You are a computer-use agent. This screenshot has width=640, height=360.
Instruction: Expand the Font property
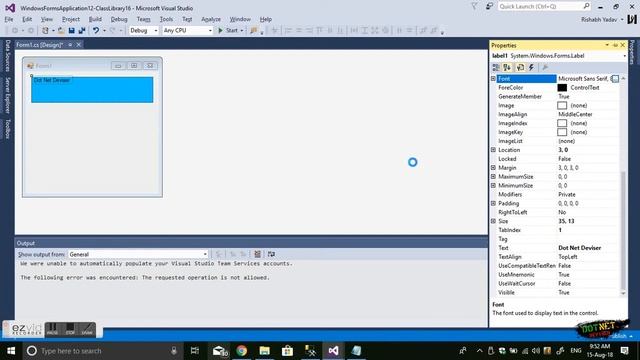click(x=493, y=78)
